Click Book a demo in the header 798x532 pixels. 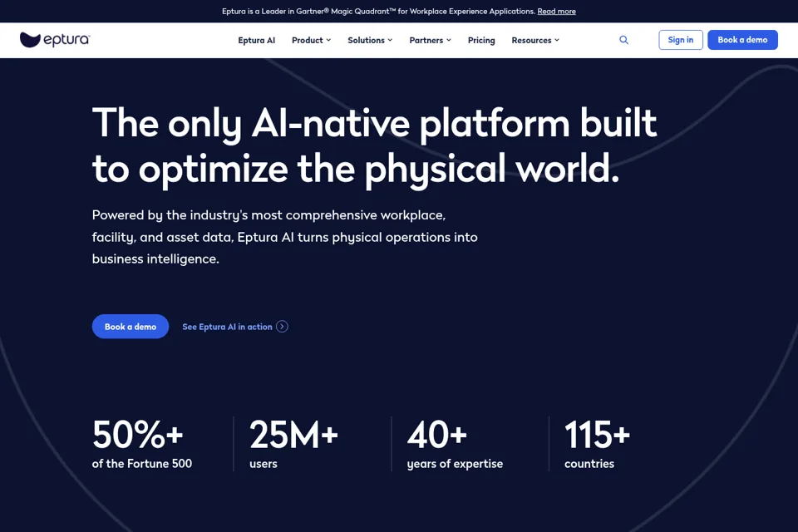[742, 40]
